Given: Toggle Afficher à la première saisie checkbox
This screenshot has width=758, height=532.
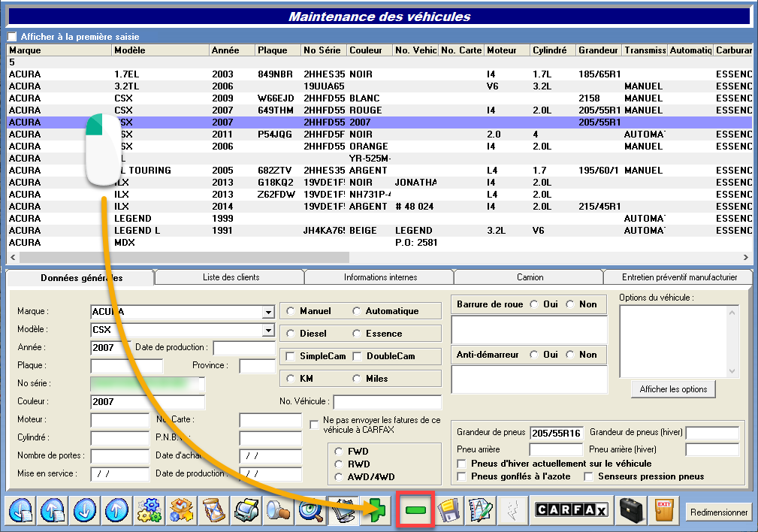Looking at the screenshot, I should (12, 37).
